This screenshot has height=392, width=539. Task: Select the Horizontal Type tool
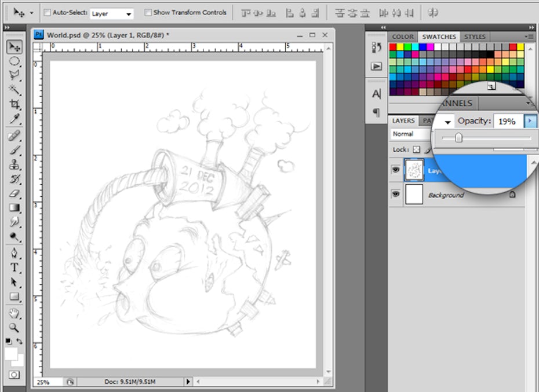click(14, 268)
